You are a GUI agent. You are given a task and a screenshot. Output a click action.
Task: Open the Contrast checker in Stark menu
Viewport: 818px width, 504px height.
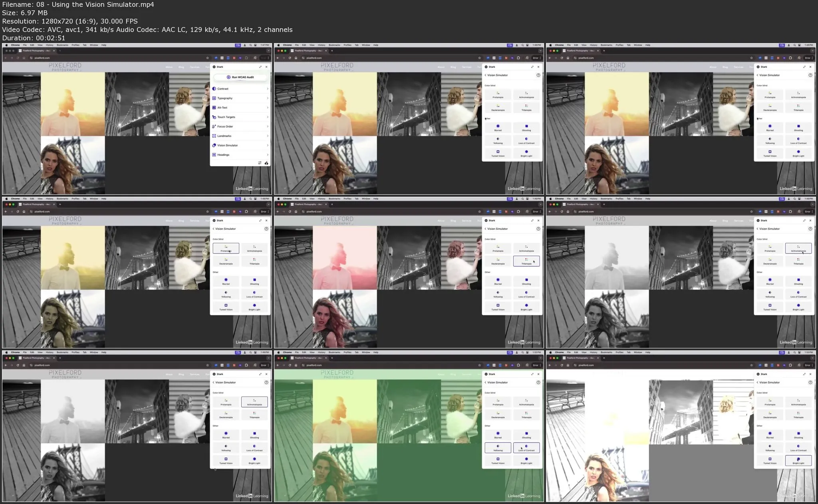tap(223, 89)
